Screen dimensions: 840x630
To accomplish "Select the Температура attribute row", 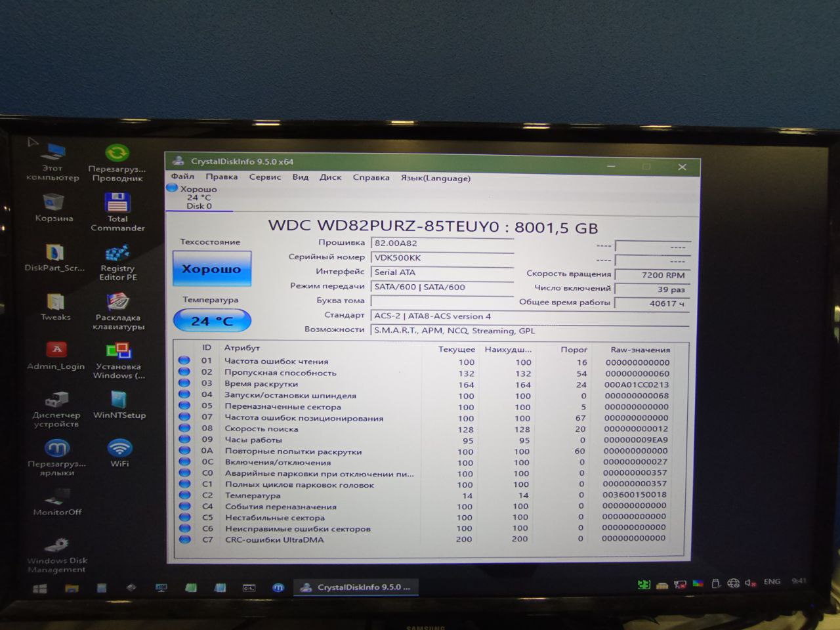I will [x=252, y=495].
